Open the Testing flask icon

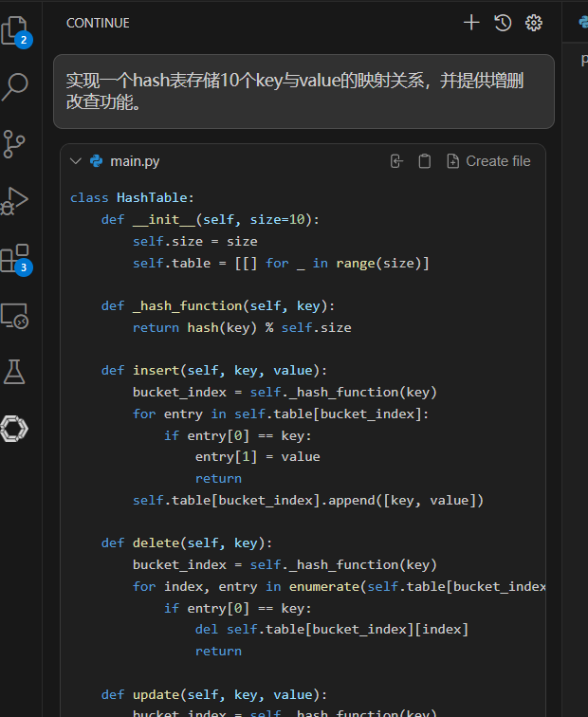(x=14, y=372)
